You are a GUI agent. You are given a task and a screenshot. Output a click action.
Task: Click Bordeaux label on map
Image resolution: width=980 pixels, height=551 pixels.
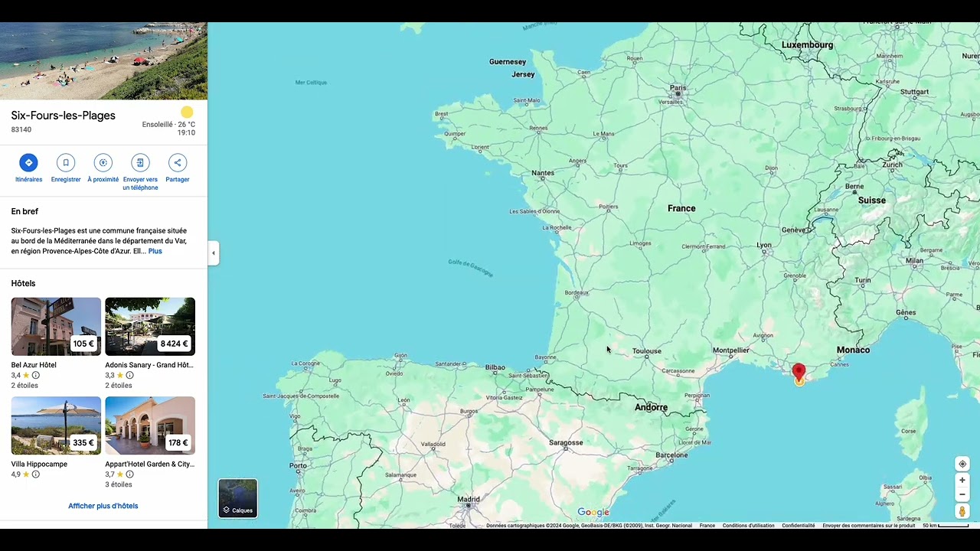point(577,292)
